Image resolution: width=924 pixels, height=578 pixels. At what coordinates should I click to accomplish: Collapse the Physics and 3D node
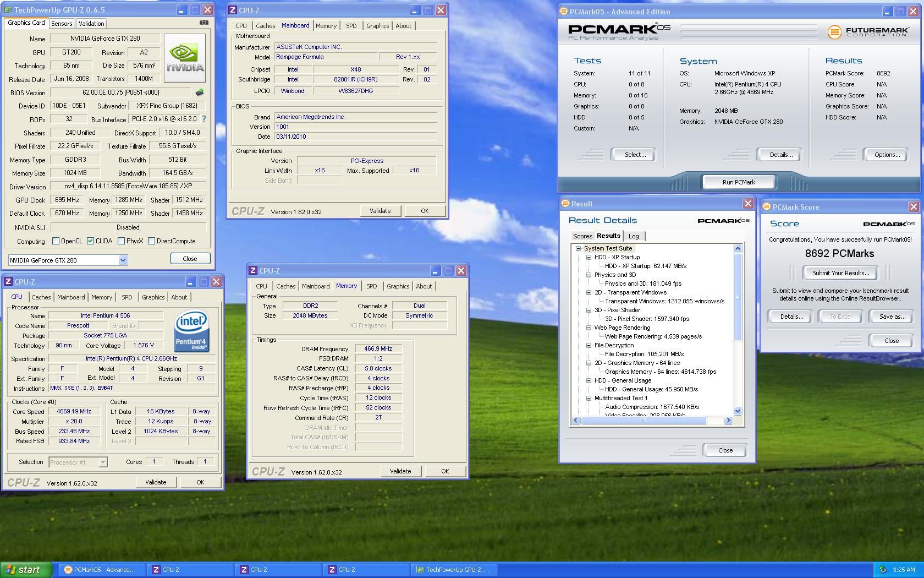pos(589,275)
